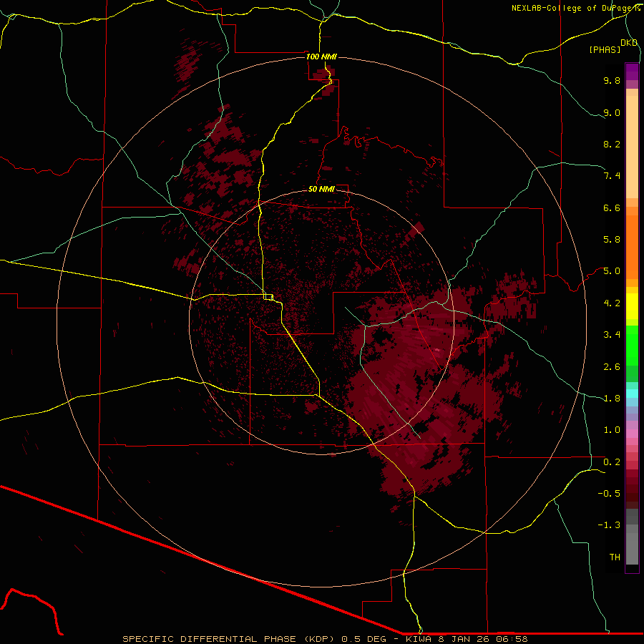The width and height of the screenshot is (644, 644).
Task: Click the 50 NMI range ring label
Action: 321,189
